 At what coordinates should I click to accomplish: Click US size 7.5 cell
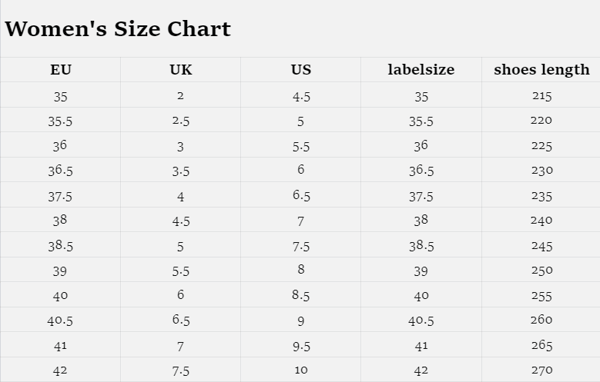(x=301, y=246)
